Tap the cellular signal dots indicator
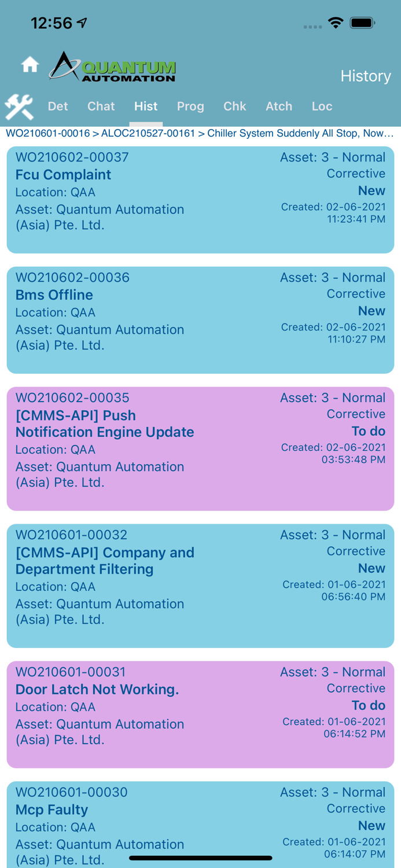 (x=312, y=27)
